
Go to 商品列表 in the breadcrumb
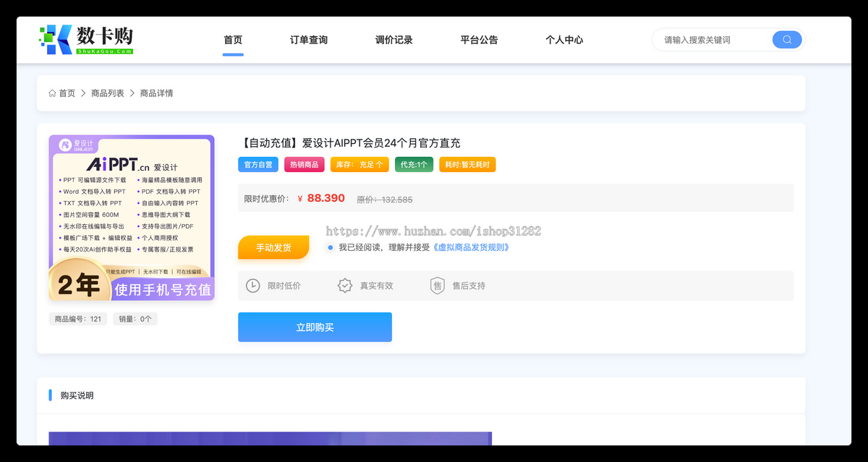pos(108,93)
